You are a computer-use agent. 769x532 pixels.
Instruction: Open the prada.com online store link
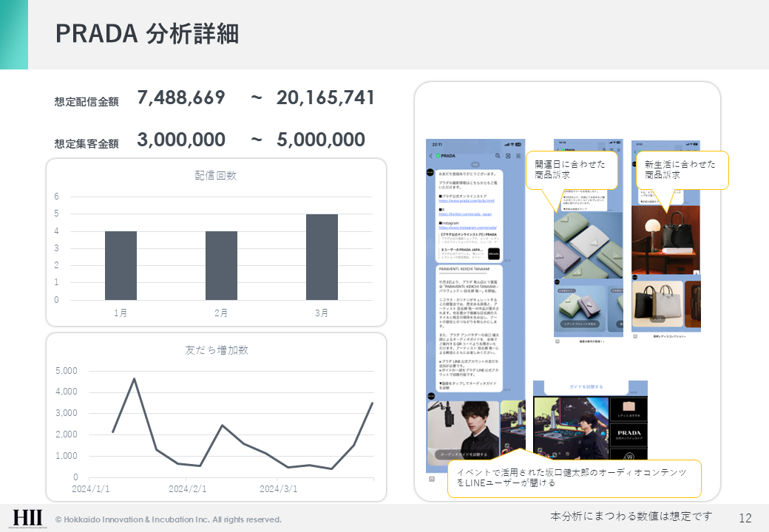(x=467, y=201)
